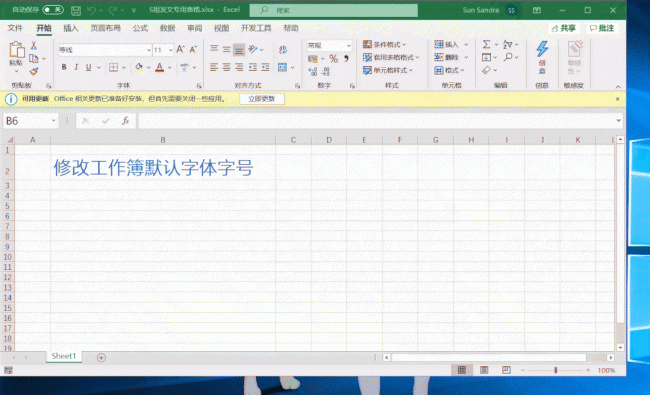650x395 pixels.
Task: Click the Cut scissors icon
Action: [x=34, y=46]
